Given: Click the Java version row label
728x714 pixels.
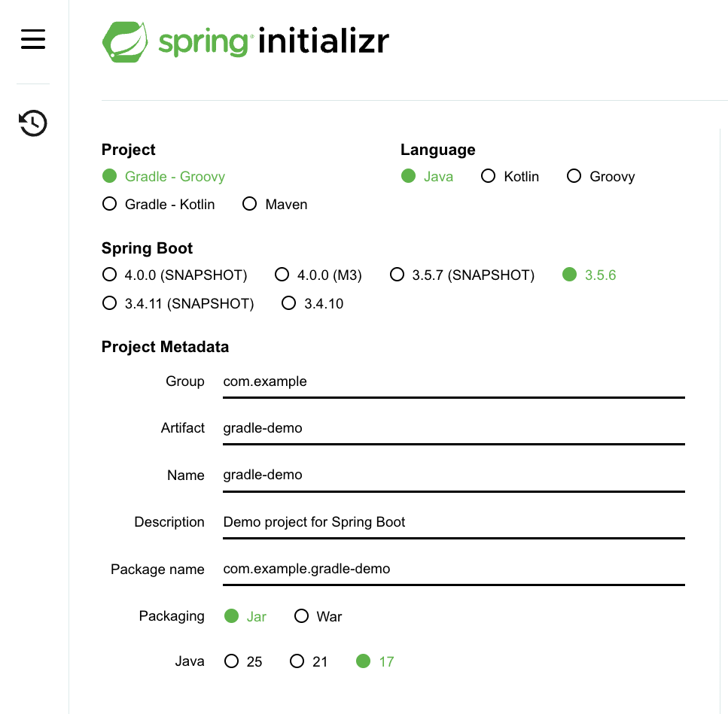Looking at the screenshot, I should 190,661.
